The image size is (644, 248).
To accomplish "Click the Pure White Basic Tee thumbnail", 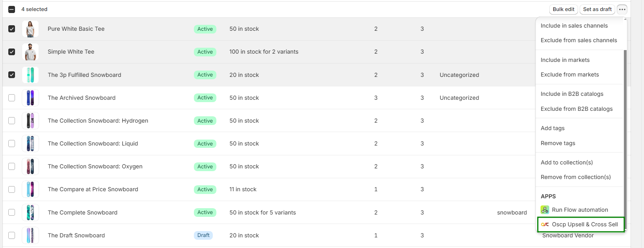I will click(30, 29).
